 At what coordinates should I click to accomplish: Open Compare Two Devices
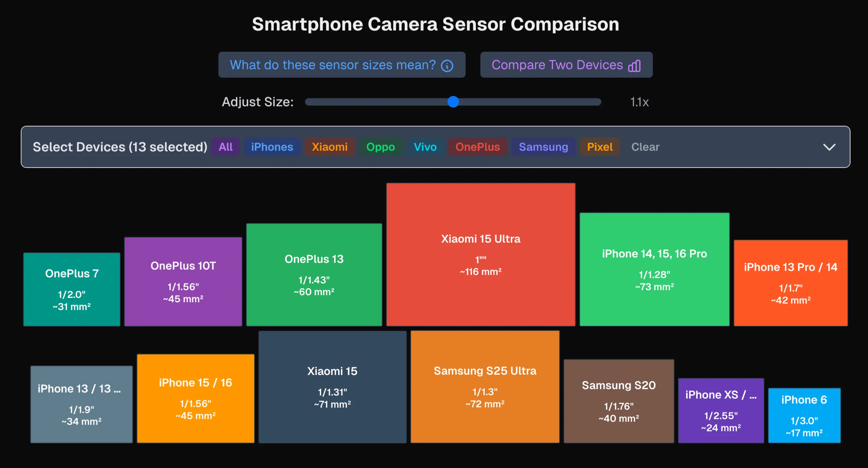557,65
